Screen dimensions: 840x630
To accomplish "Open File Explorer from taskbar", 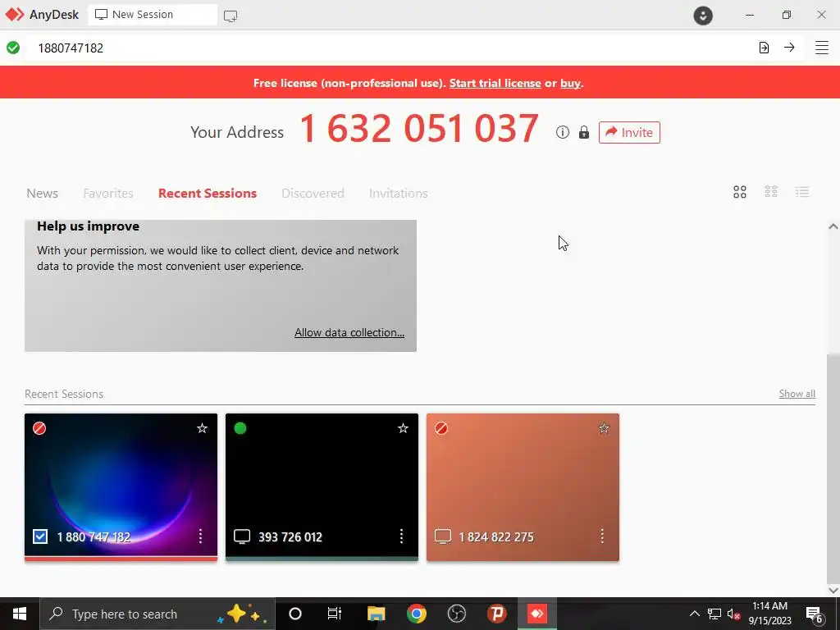I will [x=376, y=614].
